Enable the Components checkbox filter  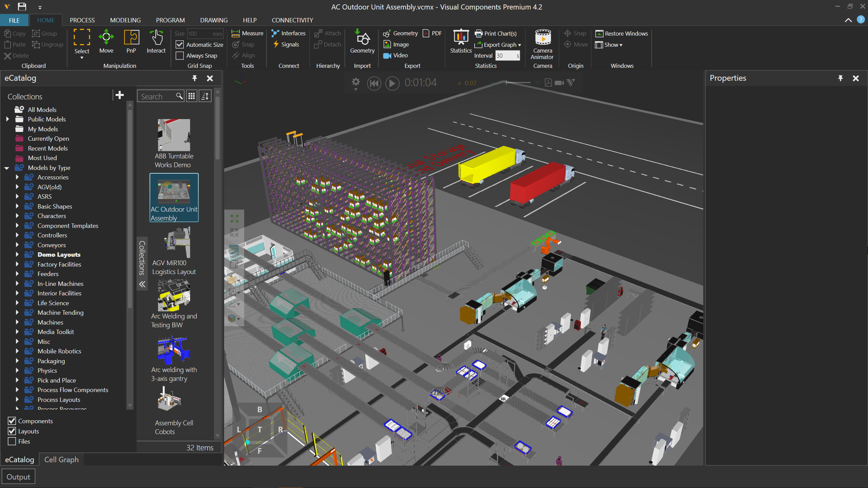coord(11,421)
